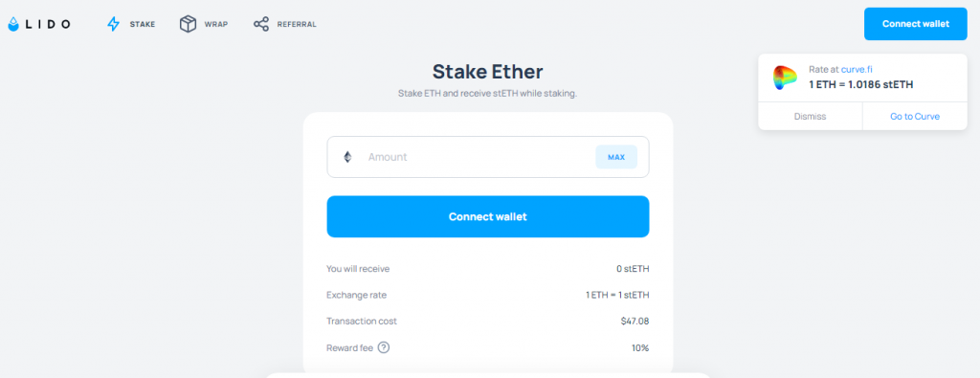
Task: Dismiss the Curve rate notification
Action: [x=810, y=116]
